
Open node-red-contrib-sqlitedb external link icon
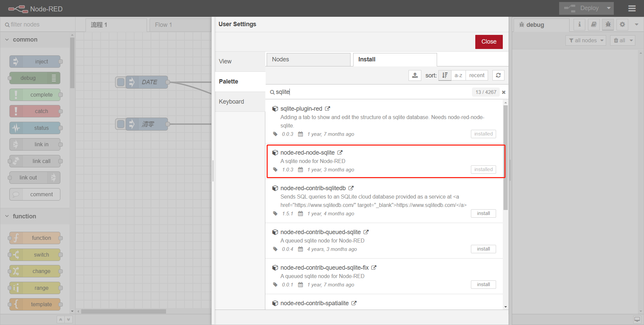click(351, 188)
